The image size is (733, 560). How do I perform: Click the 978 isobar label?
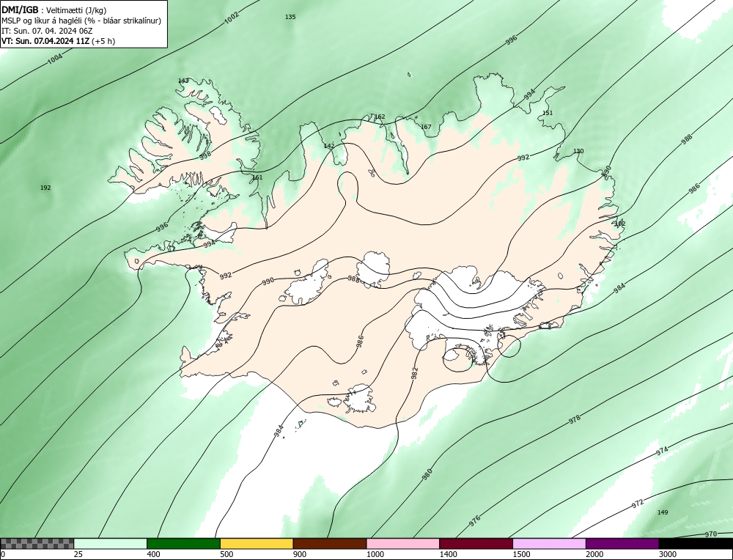[x=575, y=419]
